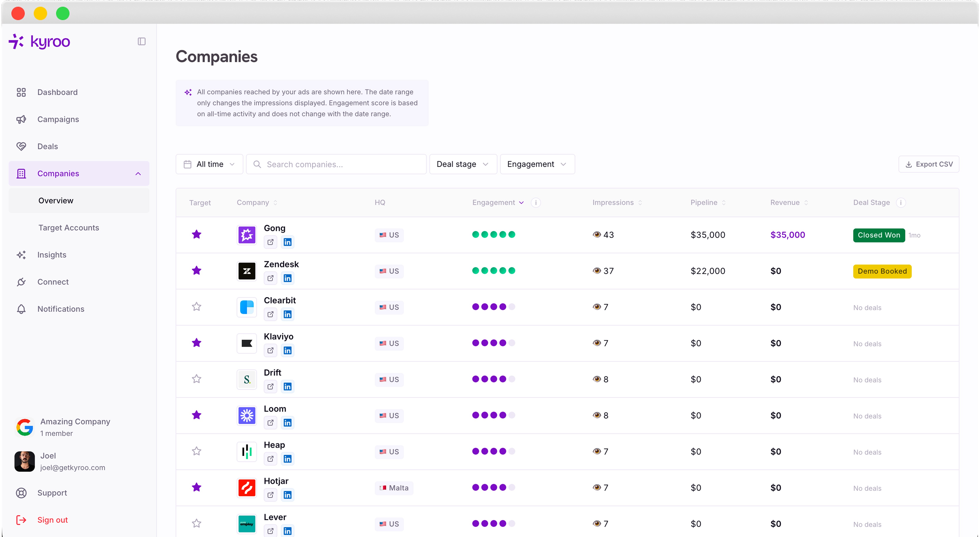
Task: Open Zendesk's LinkedIn icon
Action: [288, 278]
